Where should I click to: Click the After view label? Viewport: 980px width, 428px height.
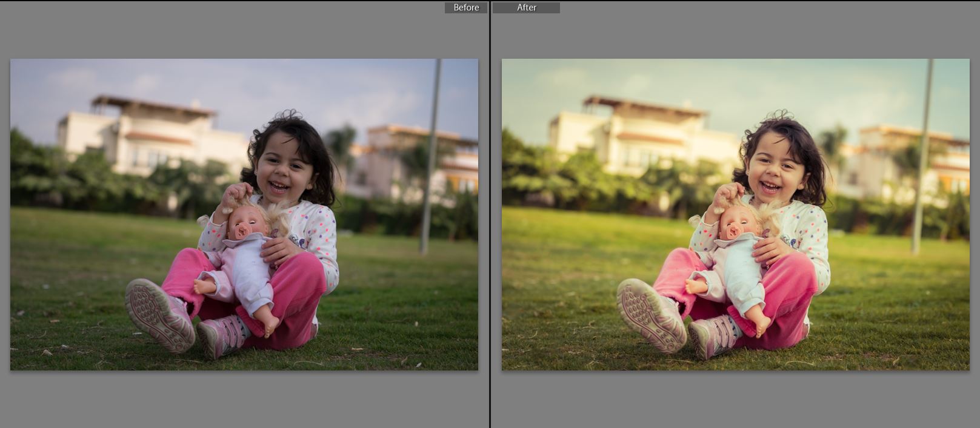526,8
